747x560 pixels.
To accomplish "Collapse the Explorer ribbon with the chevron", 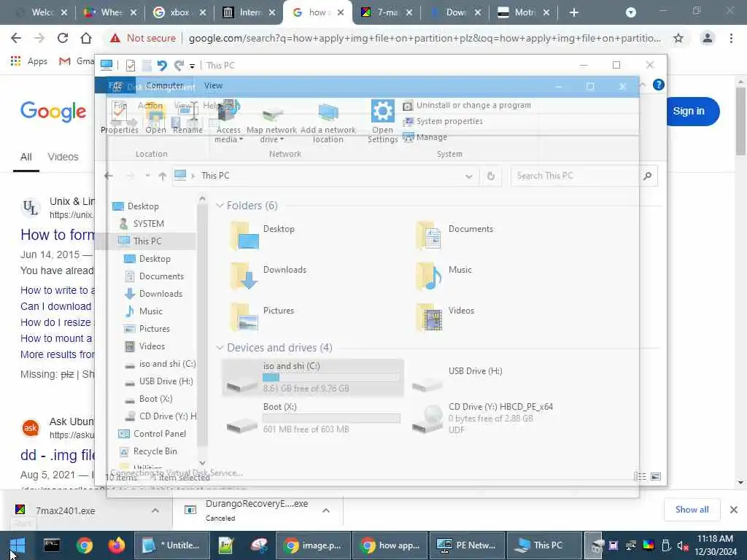I will pos(643,85).
